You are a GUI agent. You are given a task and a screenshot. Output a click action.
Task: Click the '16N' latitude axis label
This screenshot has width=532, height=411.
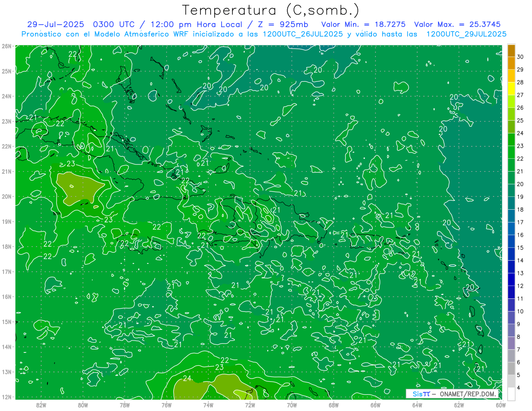7,297
